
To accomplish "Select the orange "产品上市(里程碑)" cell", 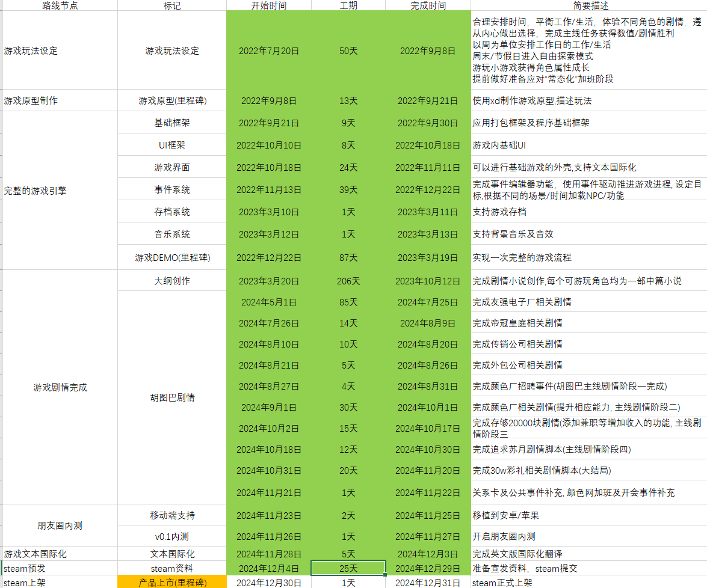I will 172,583.
